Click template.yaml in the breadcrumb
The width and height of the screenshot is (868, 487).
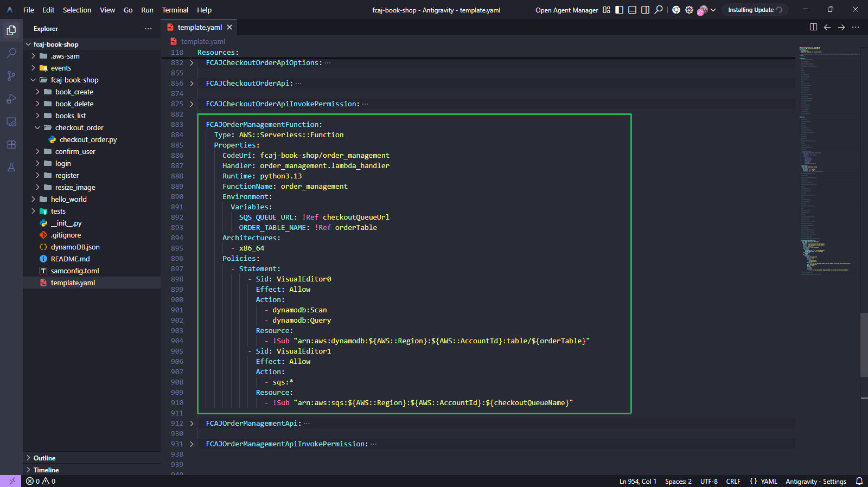(x=202, y=42)
